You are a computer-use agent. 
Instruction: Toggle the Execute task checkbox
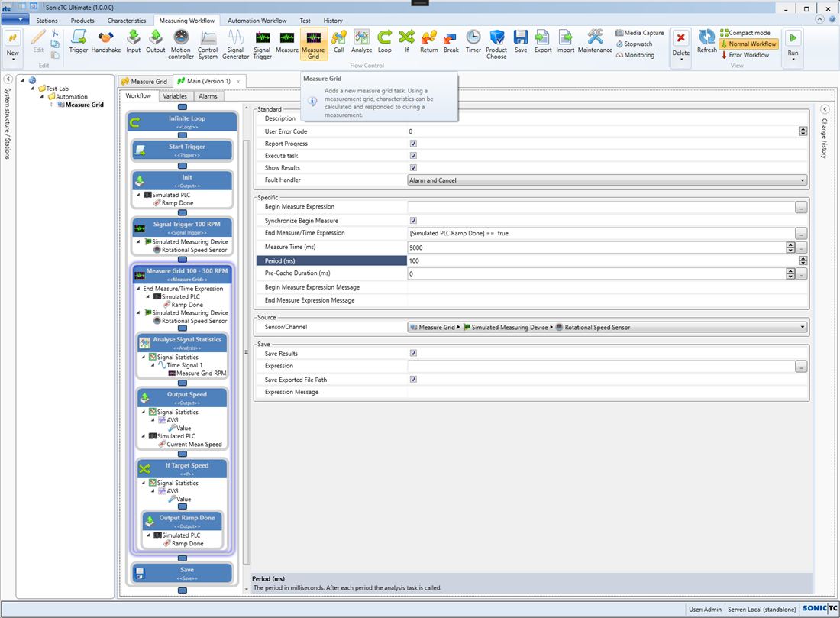tap(413, 155)
